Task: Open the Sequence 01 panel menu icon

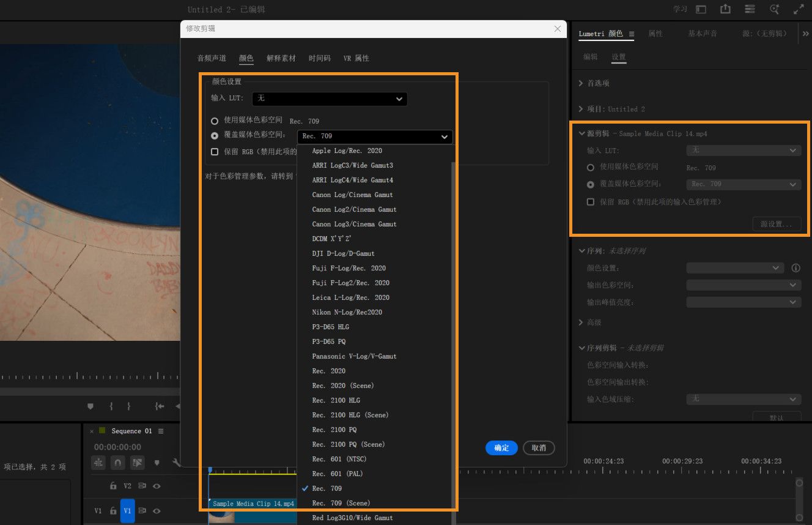Action: 161,431
